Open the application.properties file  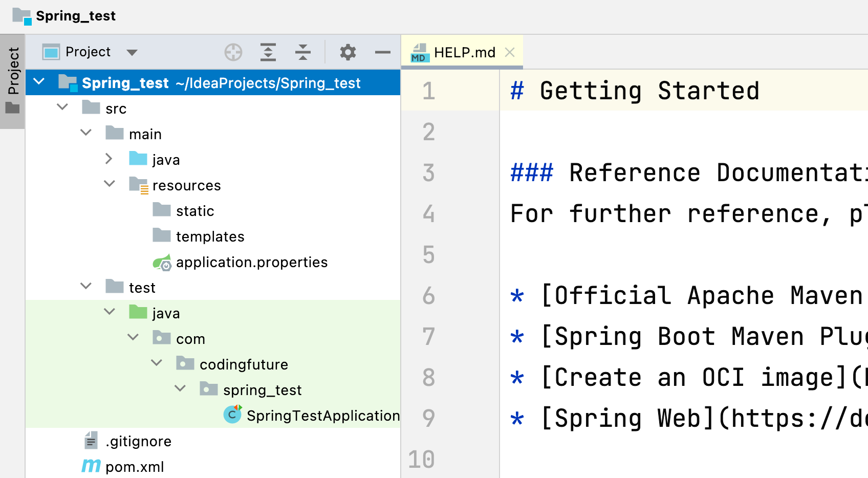[251, 263]
